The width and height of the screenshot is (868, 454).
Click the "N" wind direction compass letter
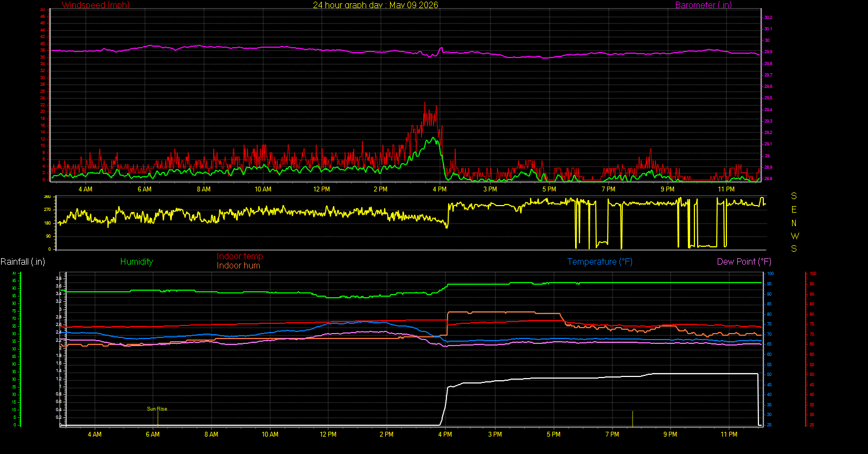coord(794,223)
